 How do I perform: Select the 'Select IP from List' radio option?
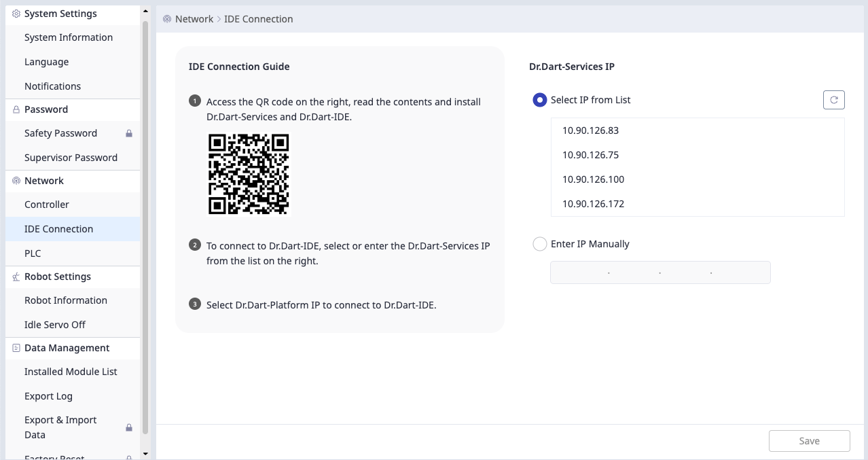tap(540, 100)
